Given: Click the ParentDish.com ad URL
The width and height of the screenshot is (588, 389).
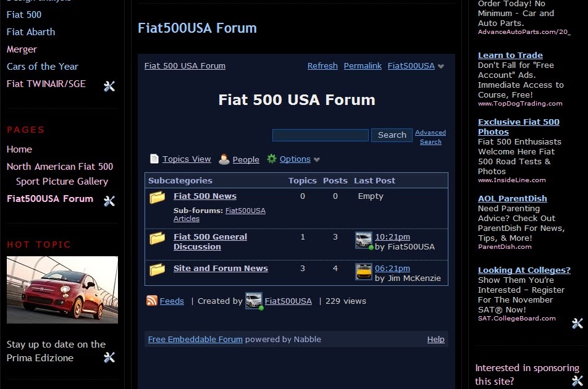Looking at the screenshot, I should 505,246.
